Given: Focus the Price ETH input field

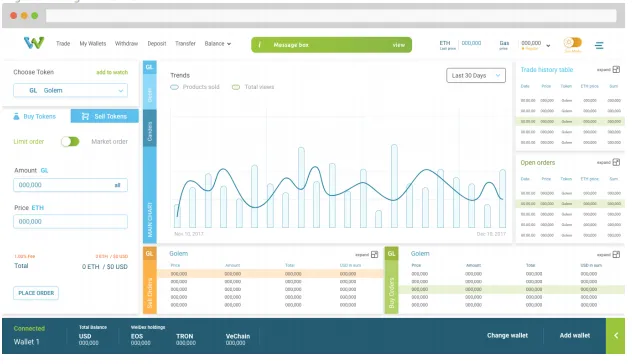Looking at the screenshot, I should pos(71,222).
